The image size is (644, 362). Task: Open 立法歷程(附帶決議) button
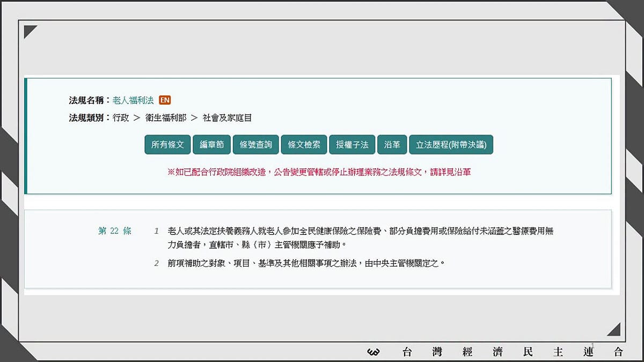451,145
